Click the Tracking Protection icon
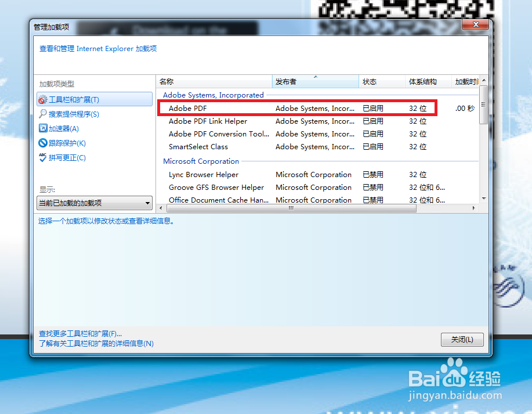532x414 pixels. click(x=43, y=143)
